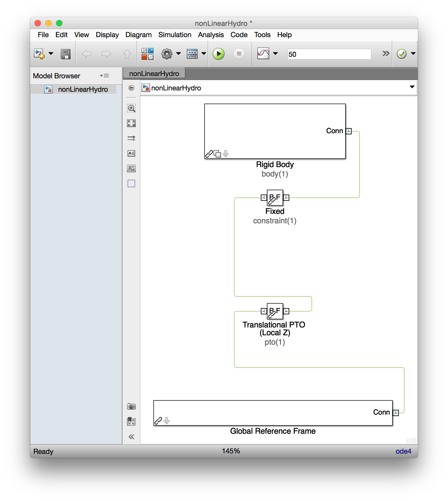Open the Edit menu

[x=61, y=35]
